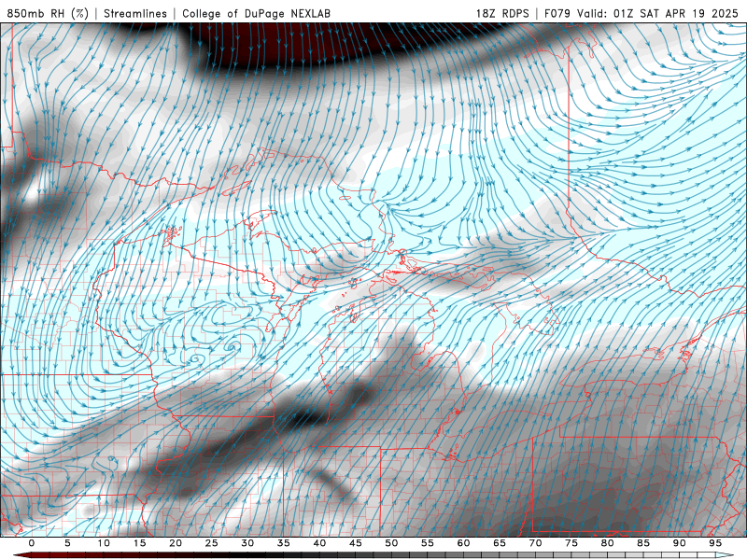
Task: Click the colorbar value "75"
Action: (571, 543)
